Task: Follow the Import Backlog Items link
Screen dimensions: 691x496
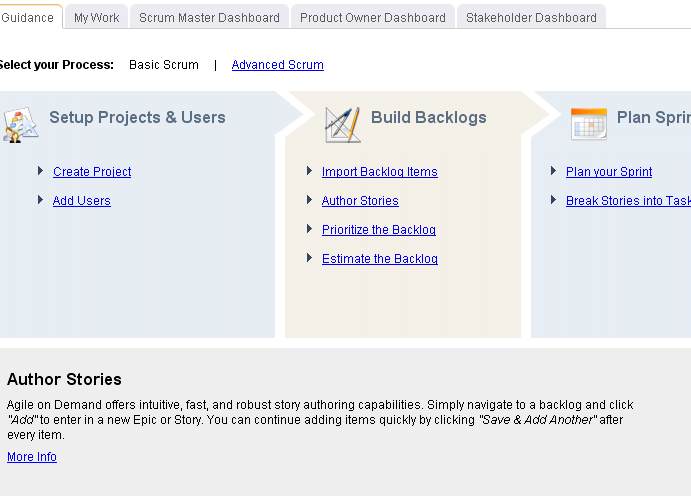Action: (x=379, y=172)
